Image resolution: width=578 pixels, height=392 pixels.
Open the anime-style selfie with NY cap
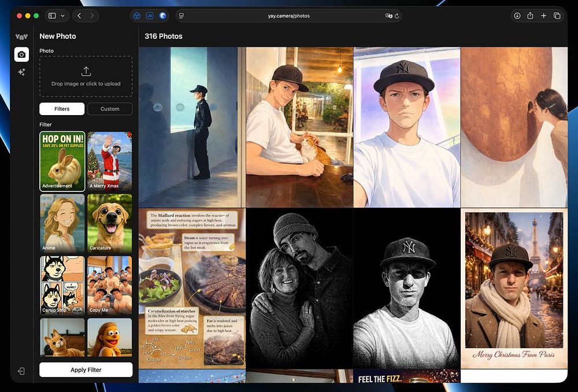pos(407,127)
